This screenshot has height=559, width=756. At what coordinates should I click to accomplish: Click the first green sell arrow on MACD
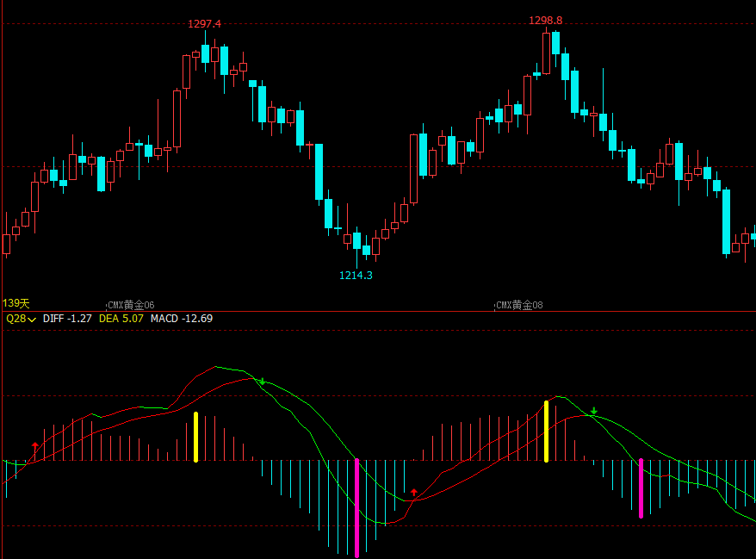[262, 382]
